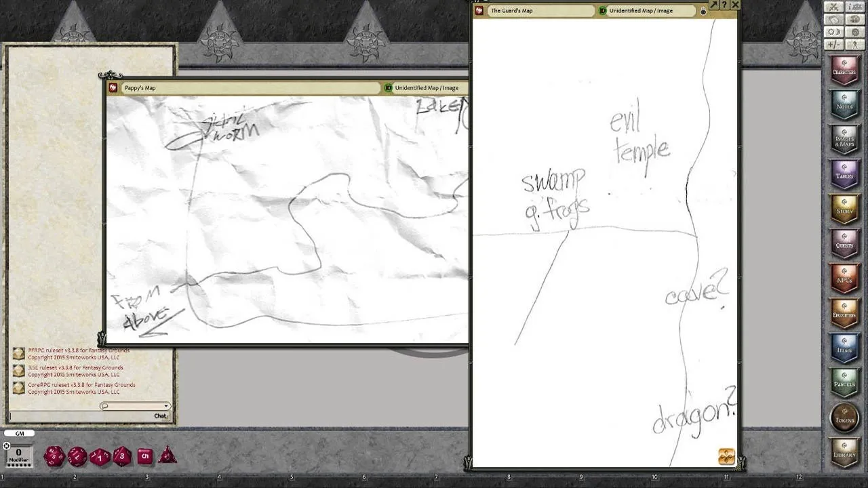This screenshot has width=868, height=488.
Task: Click Unidentified Map / Image field in Guard's Map
Action: (x=651, y=11)
